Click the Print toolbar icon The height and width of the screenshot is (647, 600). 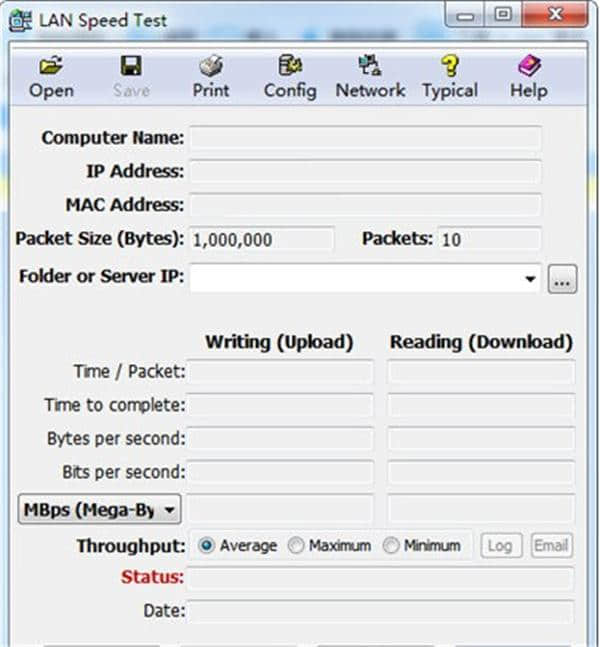211,67
